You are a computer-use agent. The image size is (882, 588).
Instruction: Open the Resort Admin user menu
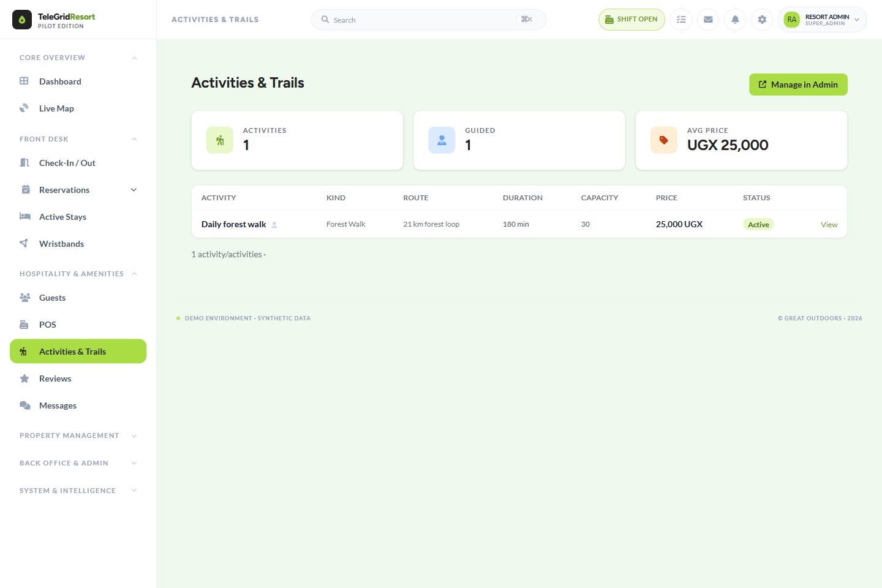tap(823, 20)
